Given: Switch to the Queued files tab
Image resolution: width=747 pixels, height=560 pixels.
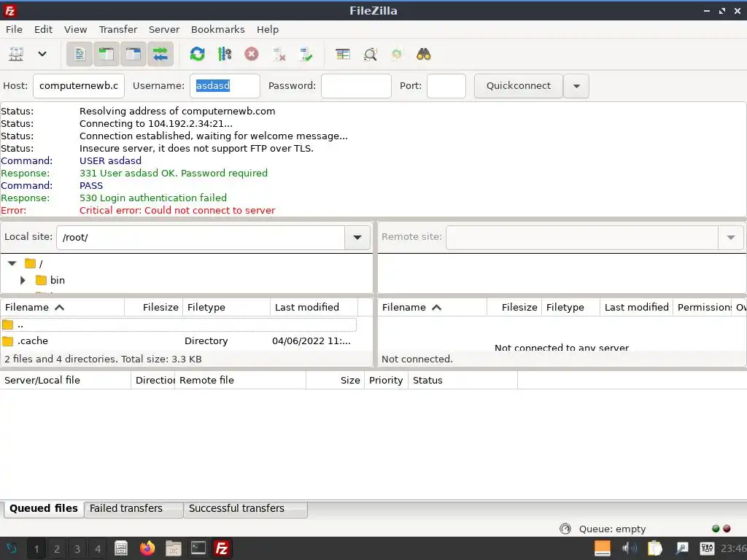Looking at the screenshot, I should [x=44, y=508].
